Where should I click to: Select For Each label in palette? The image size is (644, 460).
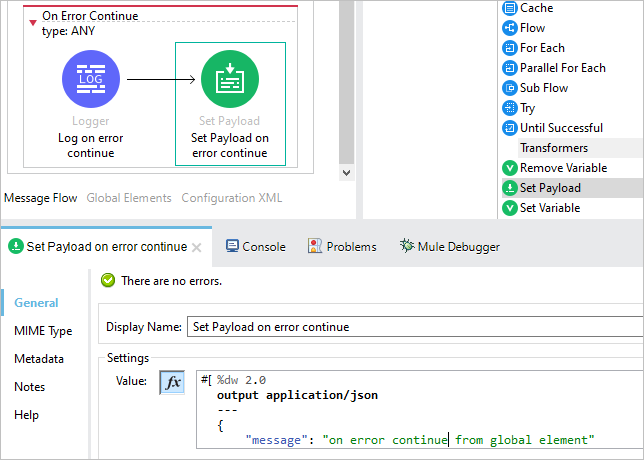(542, 48)
